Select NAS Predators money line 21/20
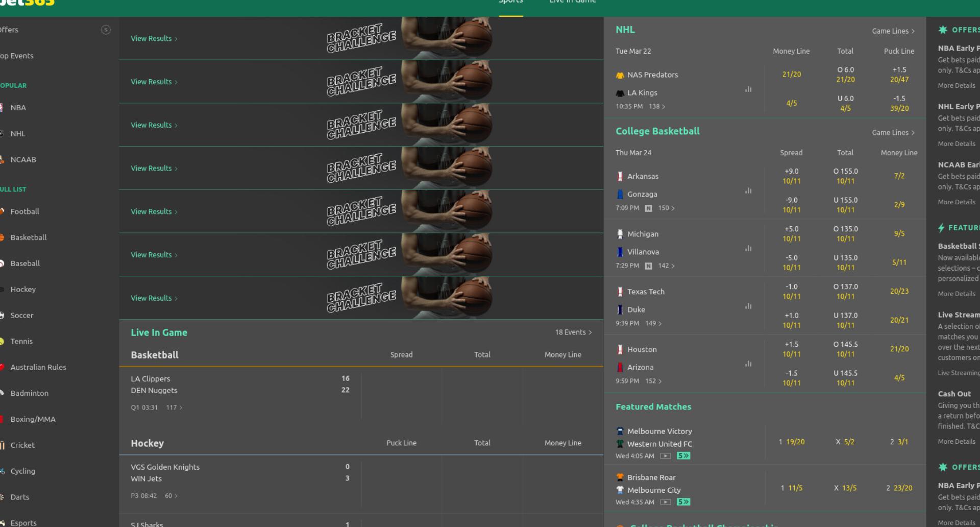The width and height of the screenshot is (980, 527). pyautogui.click(x=792, y=75)
